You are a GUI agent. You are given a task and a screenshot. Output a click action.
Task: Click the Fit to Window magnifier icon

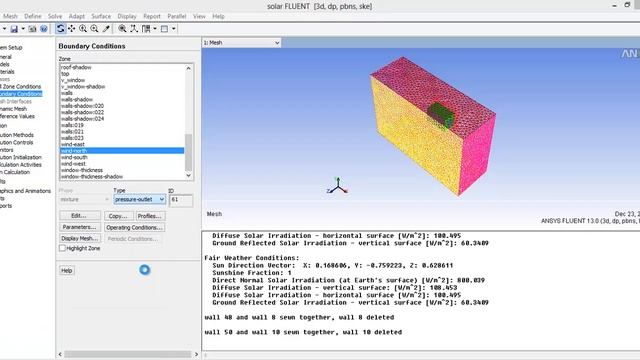point(122,29)
